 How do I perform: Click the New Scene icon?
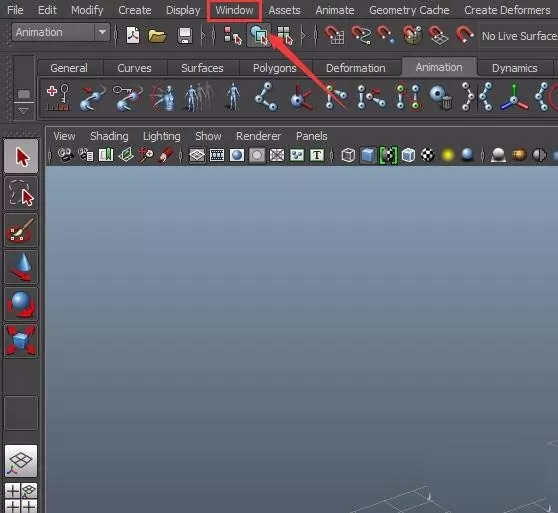pyautogui.click(x=133, y=35)
